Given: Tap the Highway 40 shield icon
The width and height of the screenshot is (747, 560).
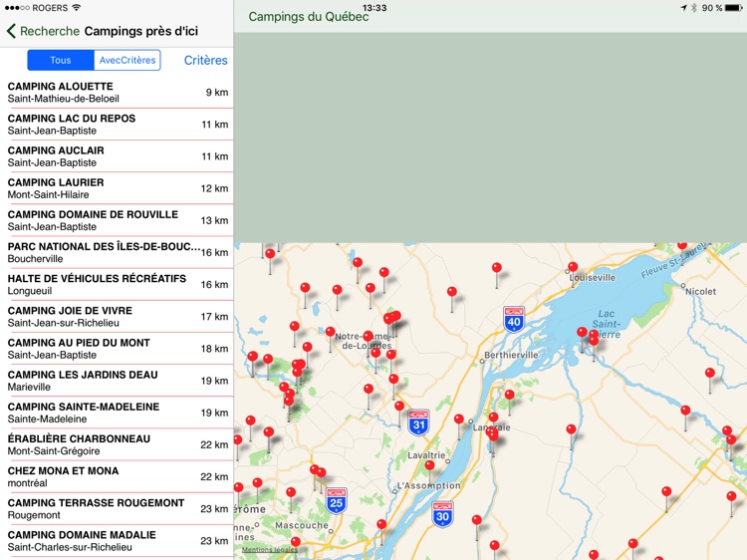Looking at the screenshot, I should click(x=514, y=319).
